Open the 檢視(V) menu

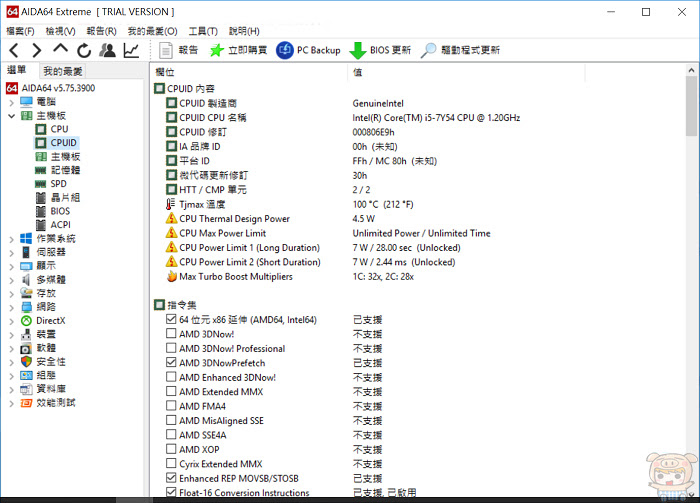tap(60, 31)
